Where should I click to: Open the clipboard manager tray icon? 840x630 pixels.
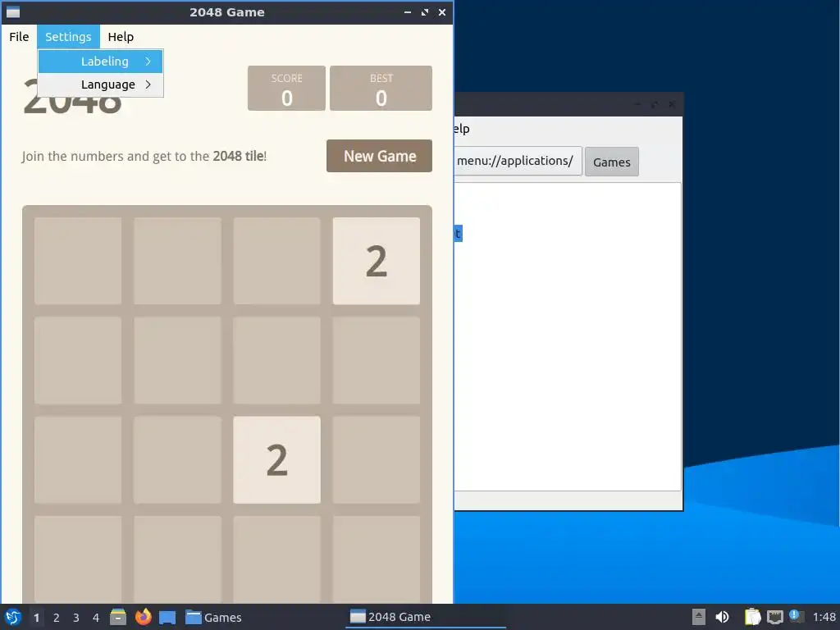752,617
